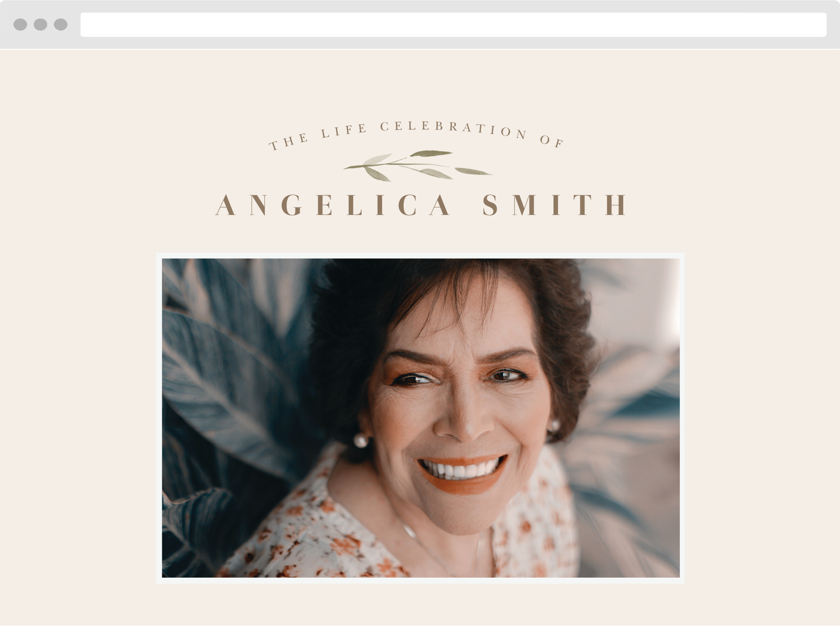Viewport: 840px width, 628px height.
Task: Focus the empty browser address bar
Action: click(453, 25)
